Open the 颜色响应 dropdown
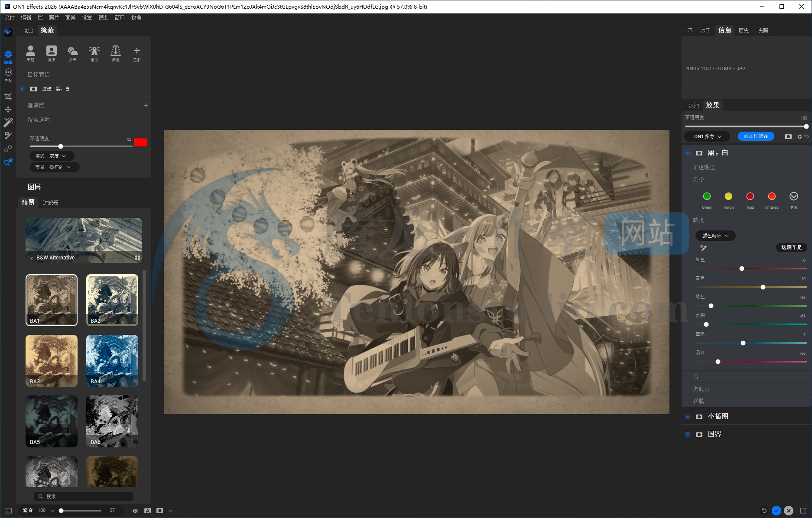This screenshot has height=518, width=812. click(x=715, y=236)
